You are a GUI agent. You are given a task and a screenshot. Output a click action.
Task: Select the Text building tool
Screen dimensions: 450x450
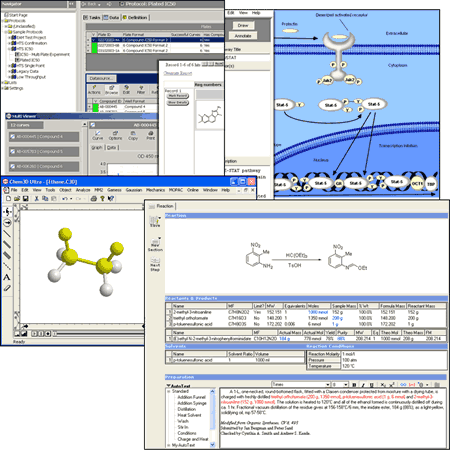coord(7,277)
